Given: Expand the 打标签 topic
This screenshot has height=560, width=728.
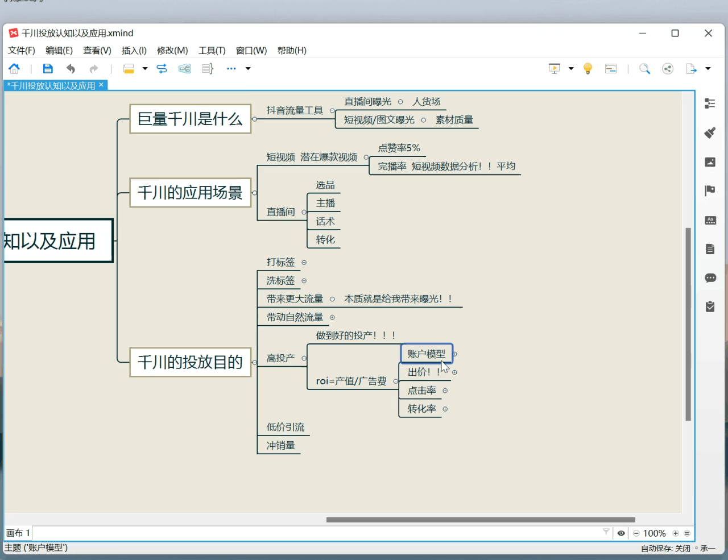Looking at the screenshot, I should click(304, 263).
